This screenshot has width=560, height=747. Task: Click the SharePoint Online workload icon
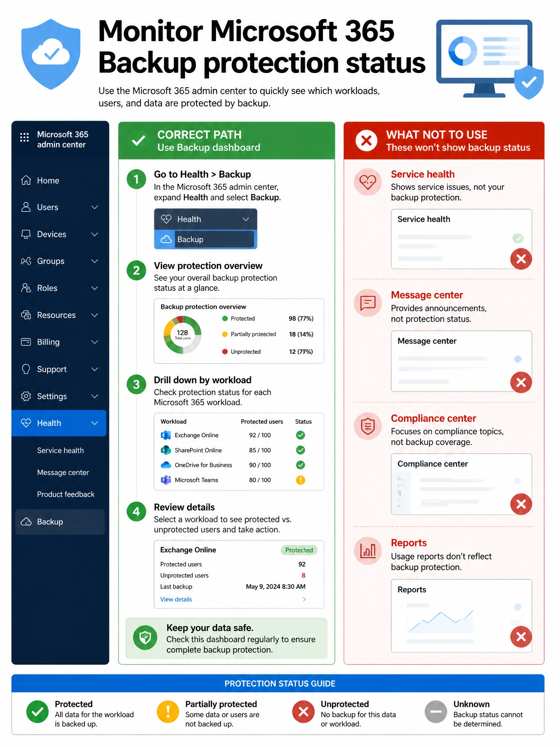[166, 450]
